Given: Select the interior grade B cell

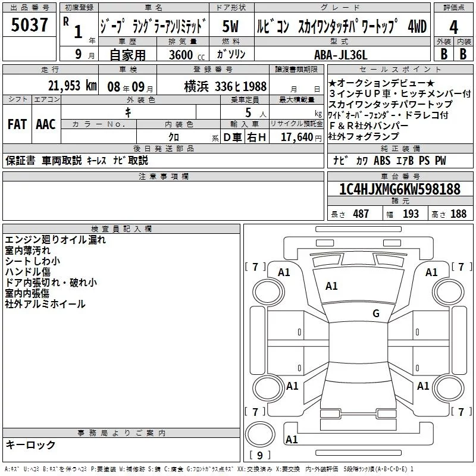Looking at the screenshot, I should [x=463, y=53].
